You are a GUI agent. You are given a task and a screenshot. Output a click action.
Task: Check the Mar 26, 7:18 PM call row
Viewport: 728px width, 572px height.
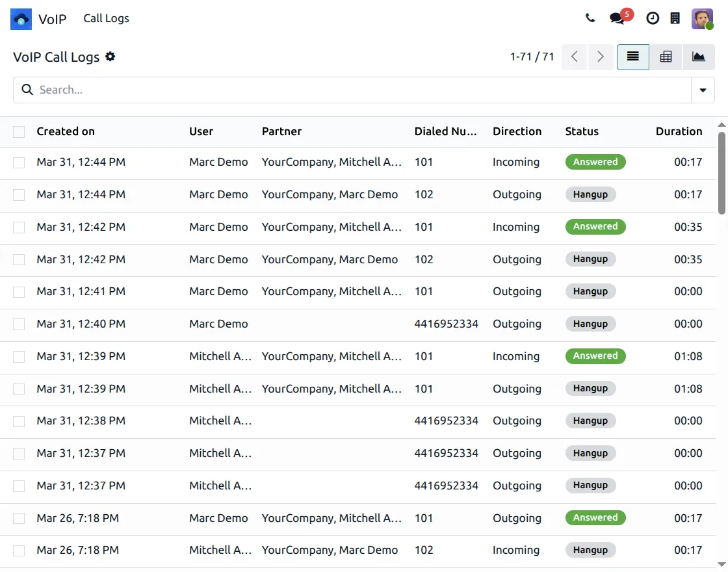click(19, 519)
